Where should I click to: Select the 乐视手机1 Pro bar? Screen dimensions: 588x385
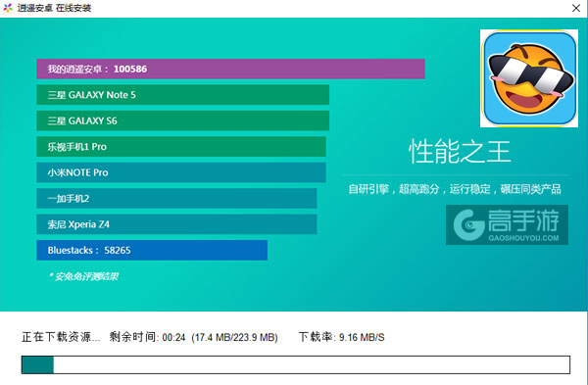(181, 147)
